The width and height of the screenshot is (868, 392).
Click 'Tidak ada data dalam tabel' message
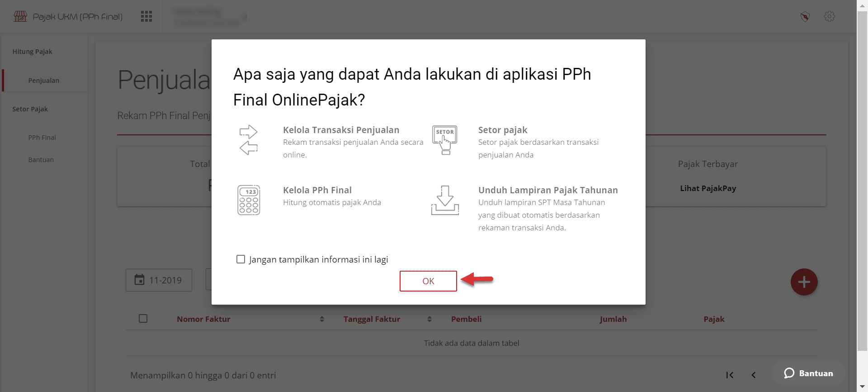point(472,343)
